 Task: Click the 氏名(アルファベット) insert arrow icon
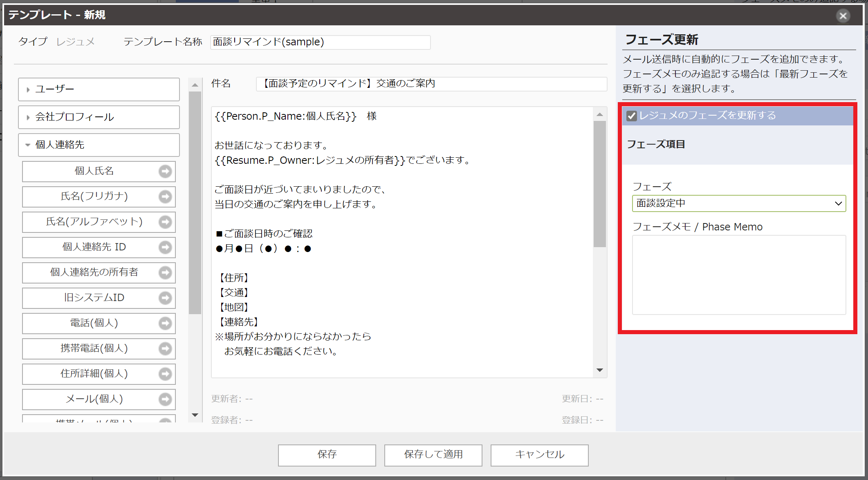pyautogui.click(x=165, y=222)
